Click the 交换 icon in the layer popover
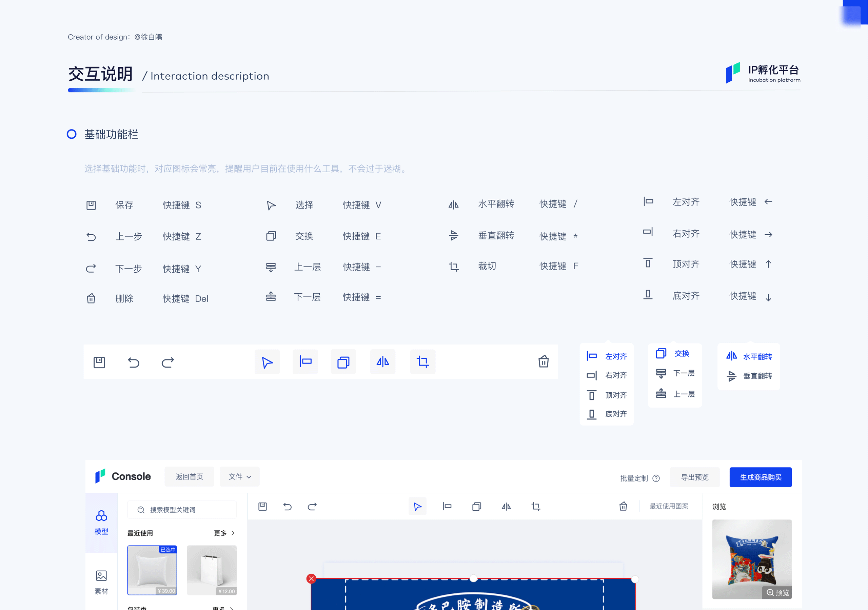The image size is (868, 610). [x=661, y=353]
